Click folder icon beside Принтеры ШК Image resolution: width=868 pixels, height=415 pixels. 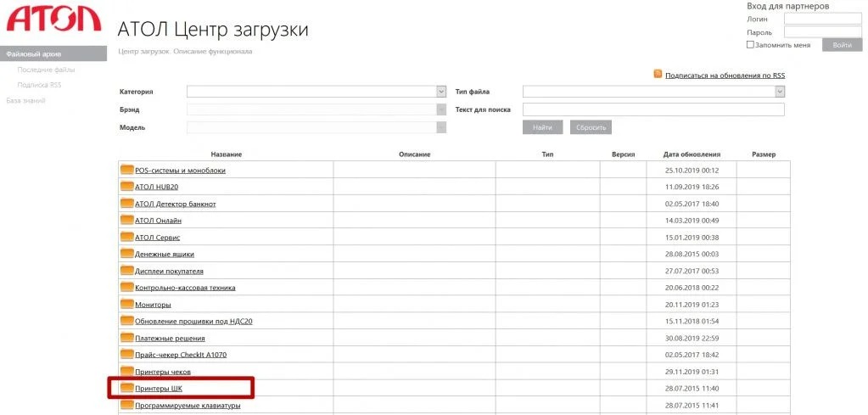[127, 388]
